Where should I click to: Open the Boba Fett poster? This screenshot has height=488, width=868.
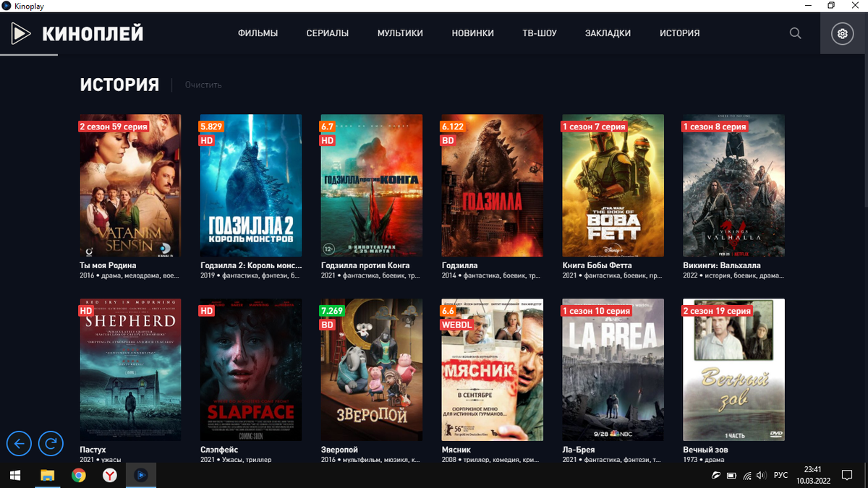point(613,185)
